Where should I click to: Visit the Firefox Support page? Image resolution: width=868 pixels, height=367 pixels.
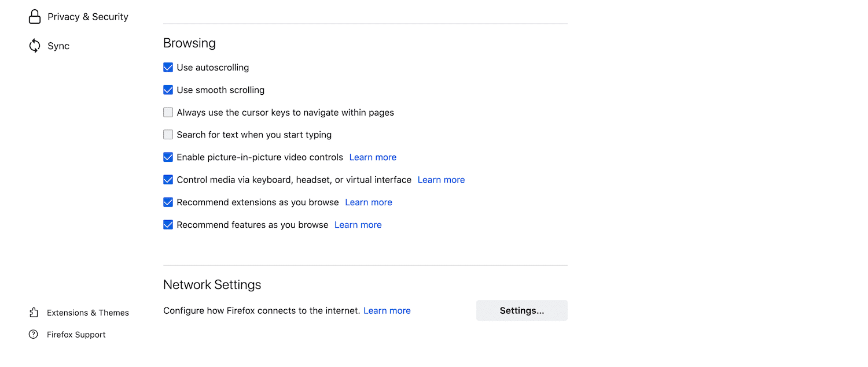[x=76, y=334]
